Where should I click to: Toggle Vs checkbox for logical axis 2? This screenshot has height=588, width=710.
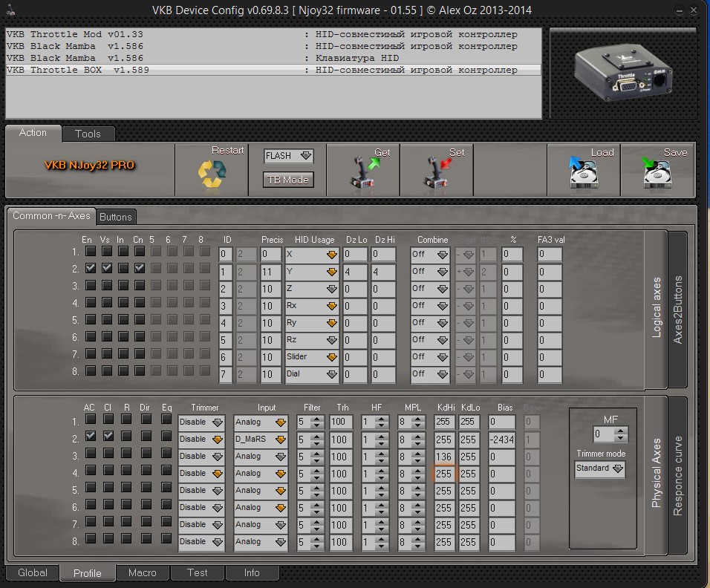[107, 268]
